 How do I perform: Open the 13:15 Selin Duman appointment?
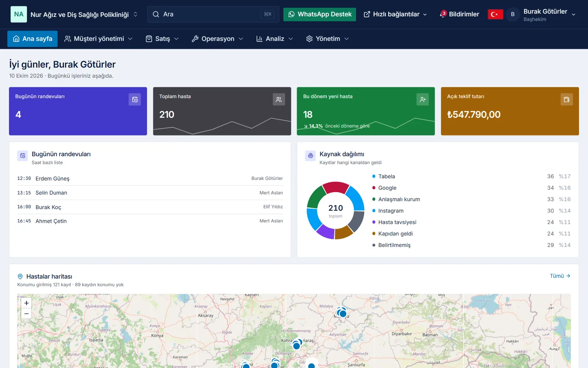click(150, 193)
